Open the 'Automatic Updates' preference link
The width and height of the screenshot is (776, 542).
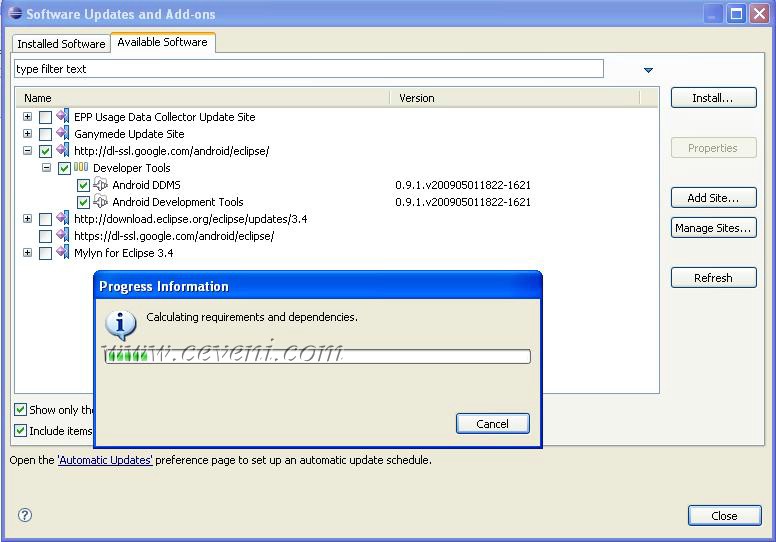click(x=105, y=460)
